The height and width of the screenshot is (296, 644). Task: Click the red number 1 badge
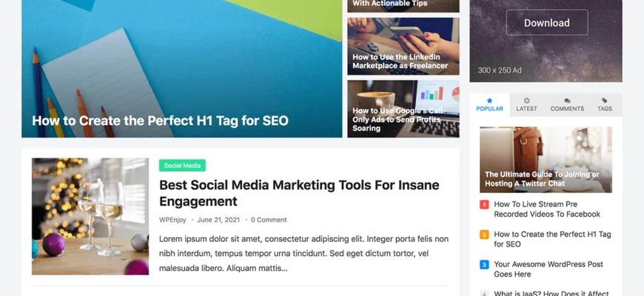click(484, 204)
